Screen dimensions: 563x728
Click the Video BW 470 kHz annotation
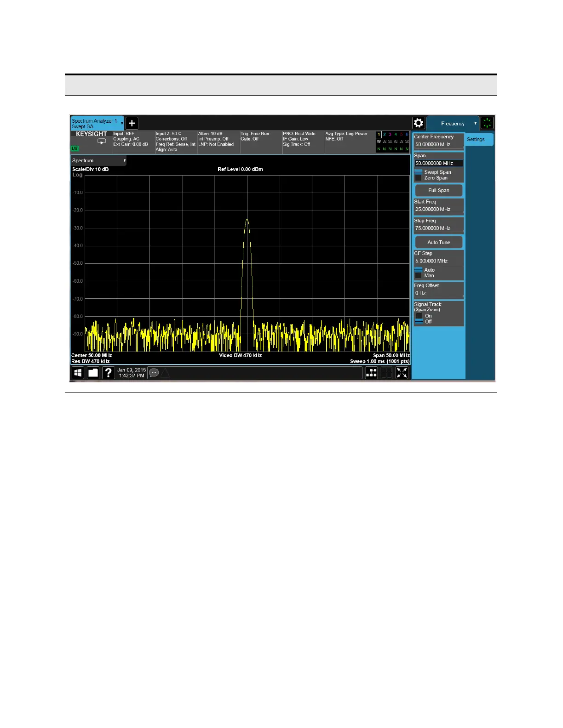point(241,355)
